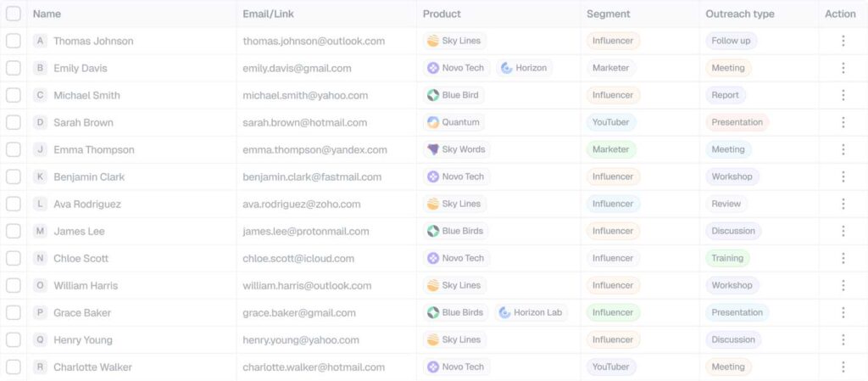The width and height of the screenshot is (868, 381).
Task: Click the green Training outreach tag
Action: 727,258
